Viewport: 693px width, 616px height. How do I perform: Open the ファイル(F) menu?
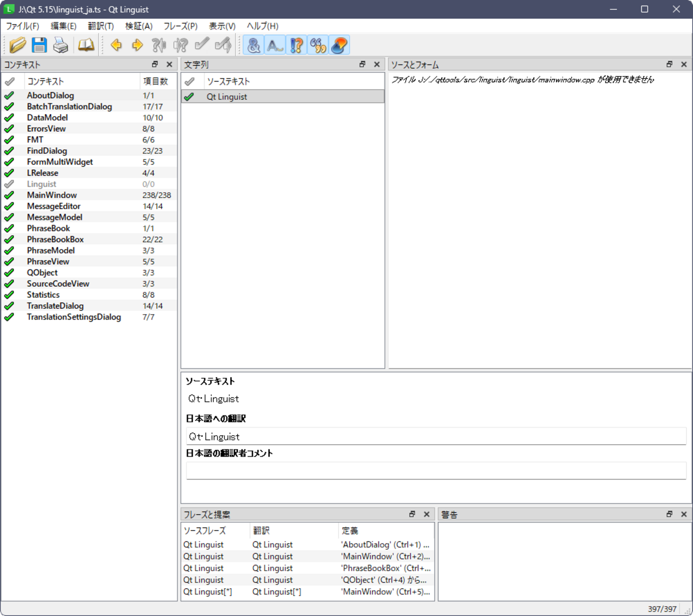click(22, 26)
